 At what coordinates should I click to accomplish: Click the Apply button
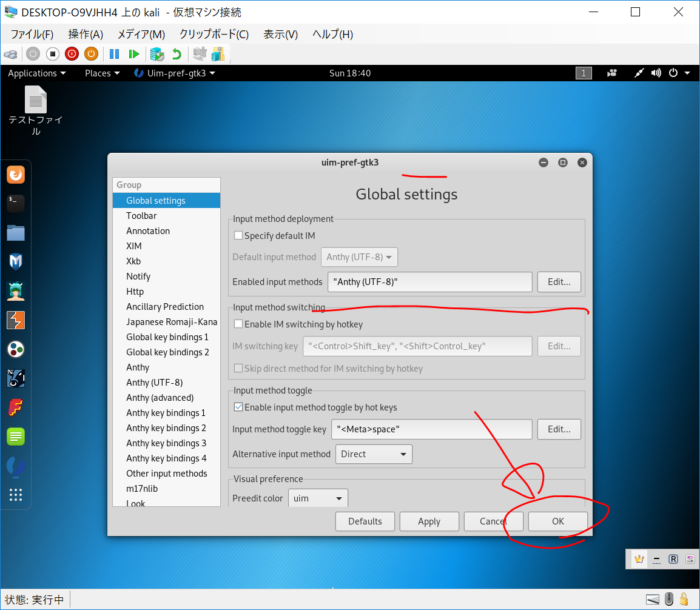click(429, 521)
